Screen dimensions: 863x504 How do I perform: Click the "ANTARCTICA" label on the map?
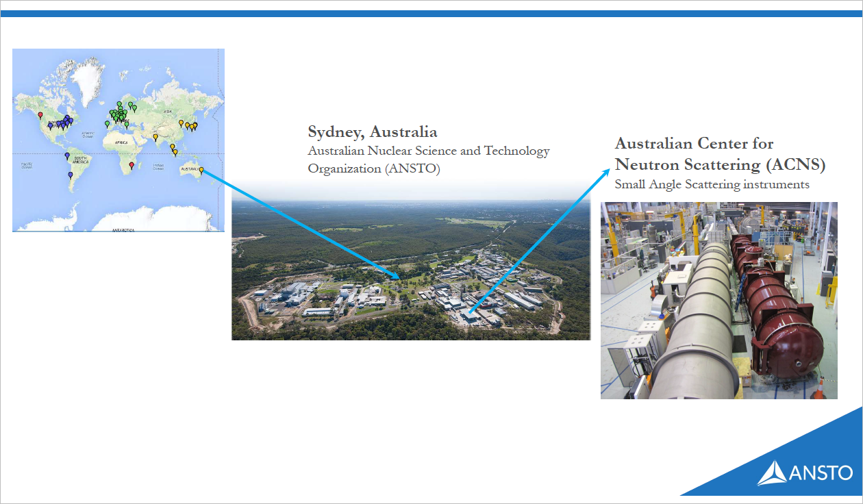coord(123,231)
